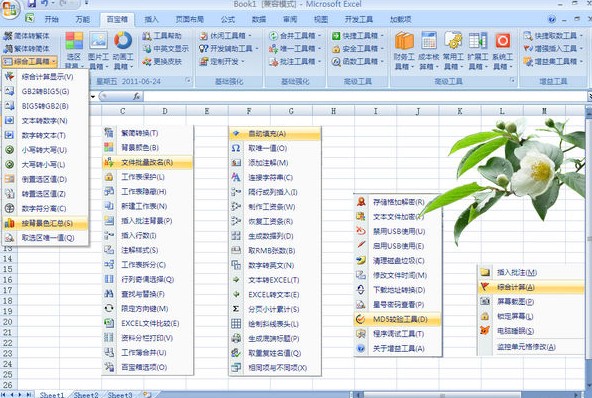Click inside the formula bar input

[364, 97]
